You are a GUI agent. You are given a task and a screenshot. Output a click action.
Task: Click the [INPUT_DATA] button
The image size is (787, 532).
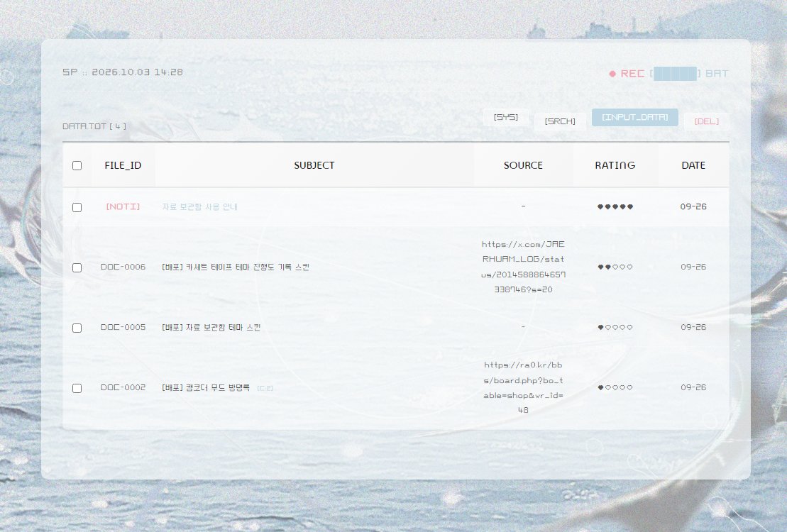635,117
